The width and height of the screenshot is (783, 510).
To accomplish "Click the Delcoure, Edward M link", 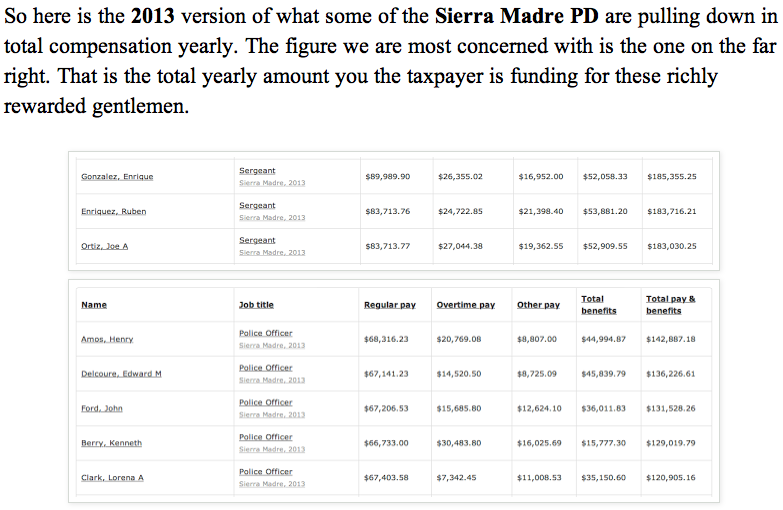I will (x=121, y=374).
